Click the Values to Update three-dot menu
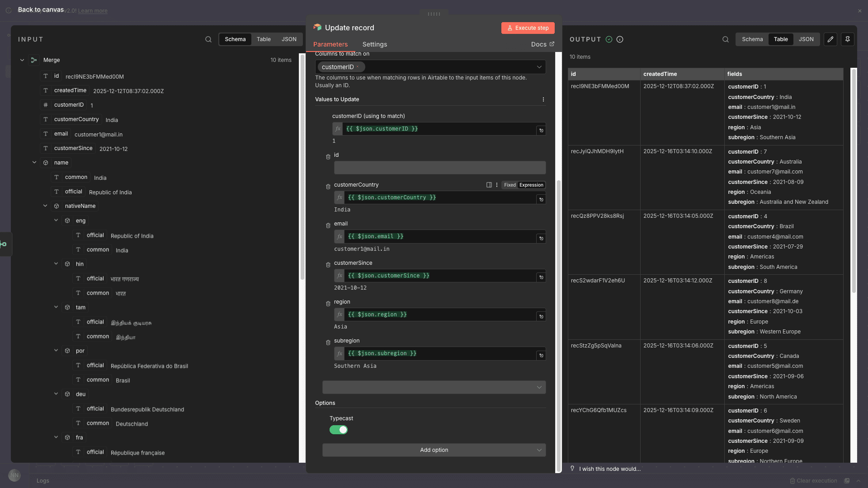868x488 pixels. [x=543, y=99]
